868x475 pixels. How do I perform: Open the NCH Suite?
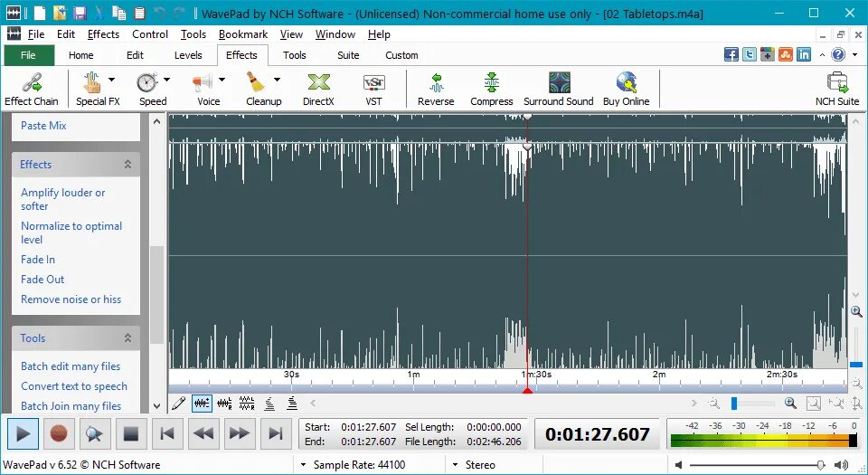(837, 89)
